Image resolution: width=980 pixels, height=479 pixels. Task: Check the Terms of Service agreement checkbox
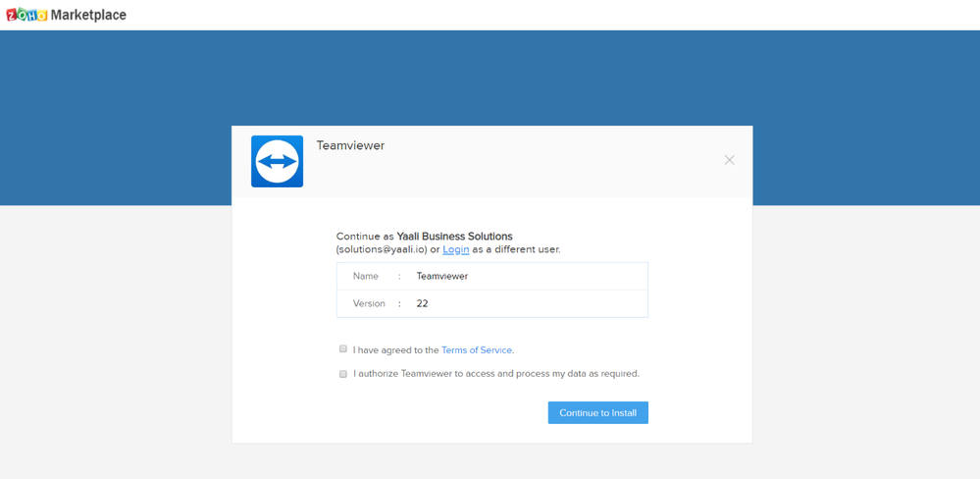pos(343,349)
